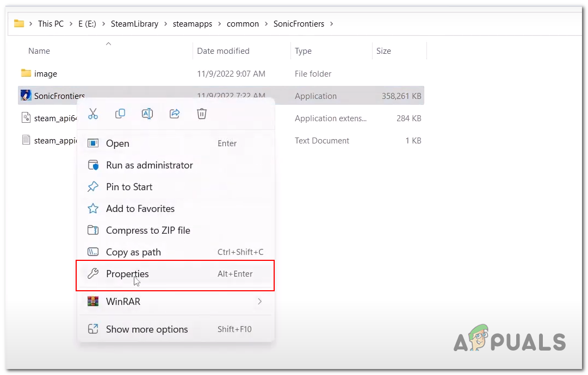Click the WinRAR submenu arrow
This screenshot has width=588, height=375.
pyautogui.click(x=259, y=302)
